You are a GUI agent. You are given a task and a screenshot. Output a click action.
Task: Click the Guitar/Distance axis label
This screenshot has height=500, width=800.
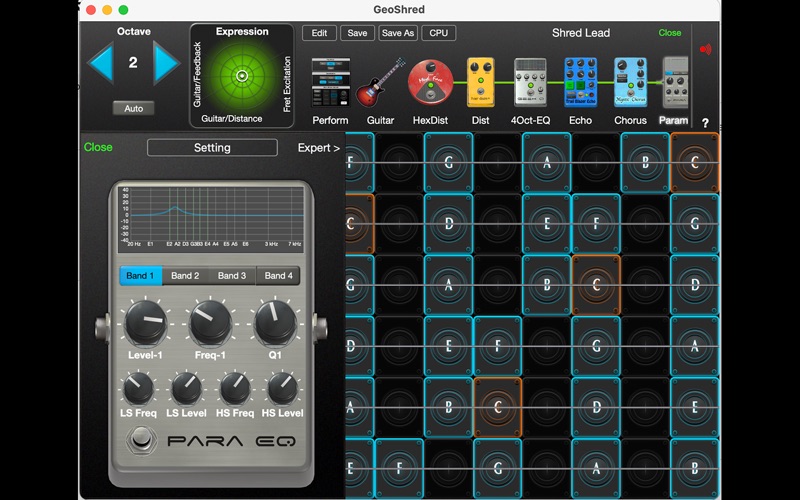(x=232, y=118)
